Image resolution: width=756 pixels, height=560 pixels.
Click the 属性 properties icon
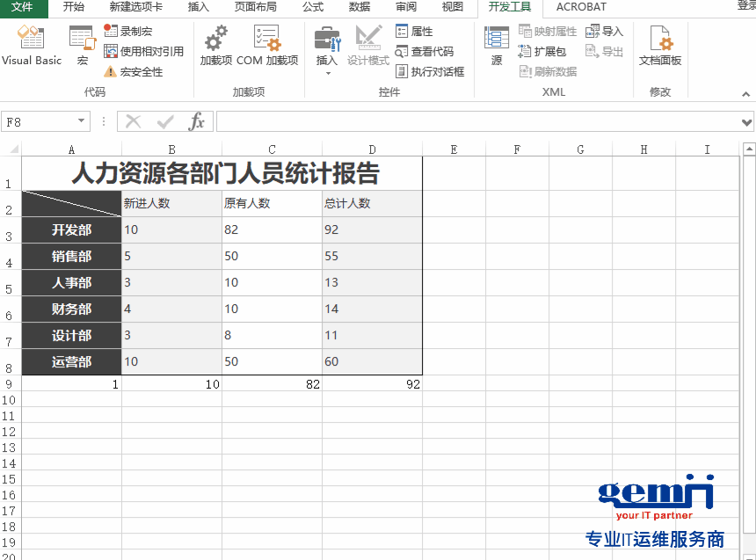pos(421,31)
